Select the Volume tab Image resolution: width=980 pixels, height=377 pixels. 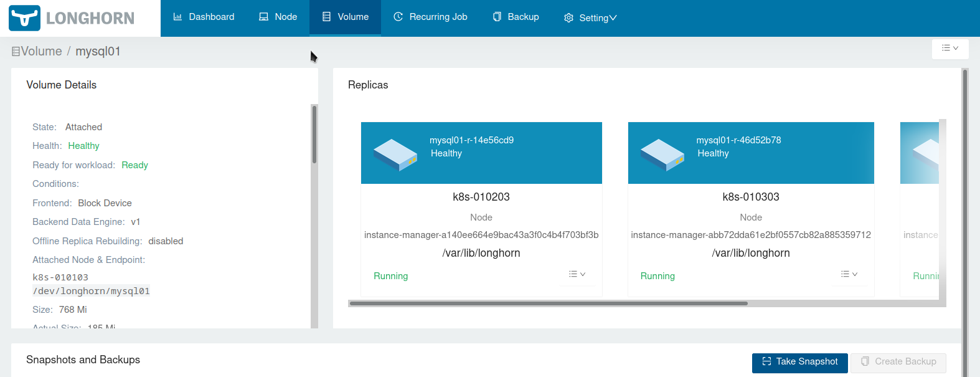pos(345,17)
